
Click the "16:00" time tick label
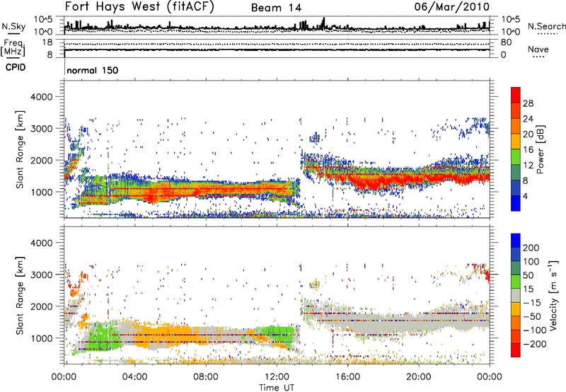(x=347, y=377)
